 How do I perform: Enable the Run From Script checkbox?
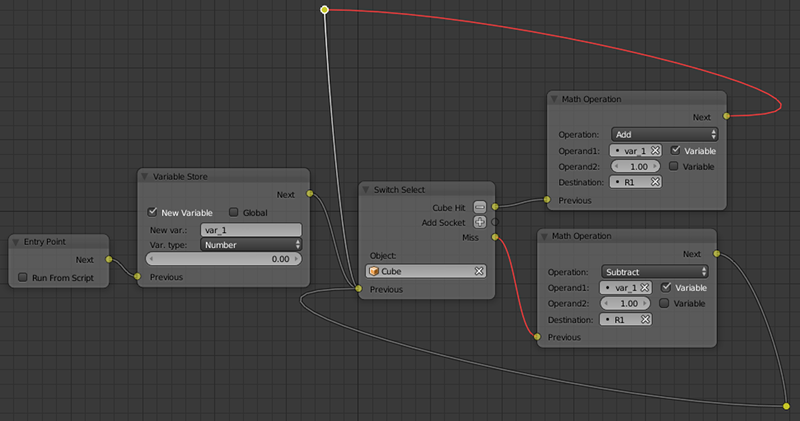24,277
